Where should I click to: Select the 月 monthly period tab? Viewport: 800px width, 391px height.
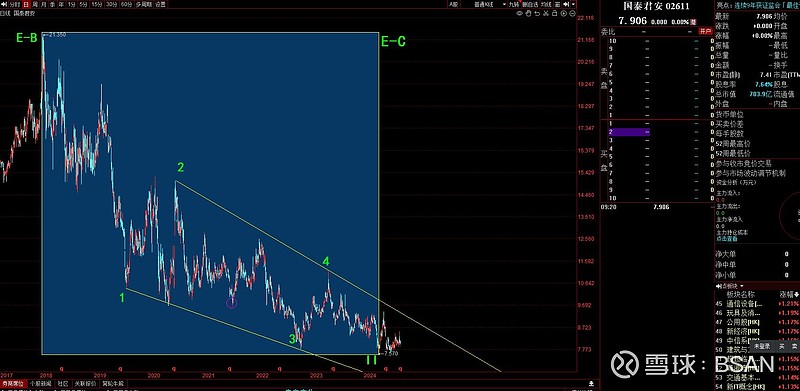pyautogui.click(x=43, y=5)
